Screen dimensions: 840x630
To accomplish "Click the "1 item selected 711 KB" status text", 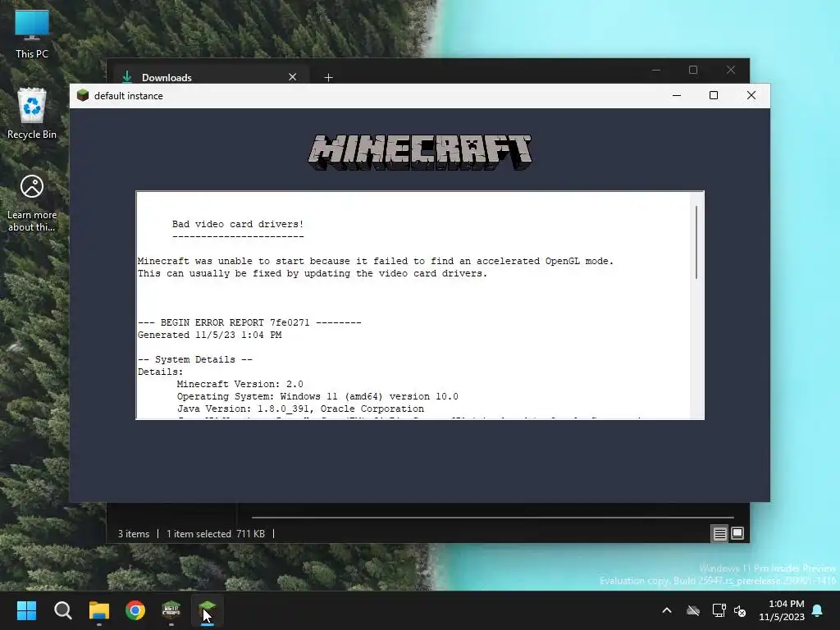I will 216,533.
